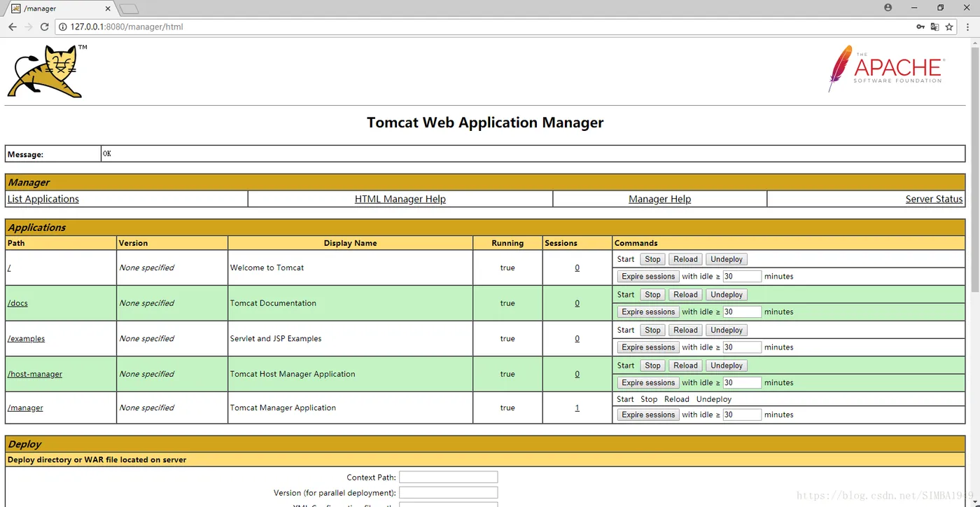Click the saved password key icon

coord(920,27)
